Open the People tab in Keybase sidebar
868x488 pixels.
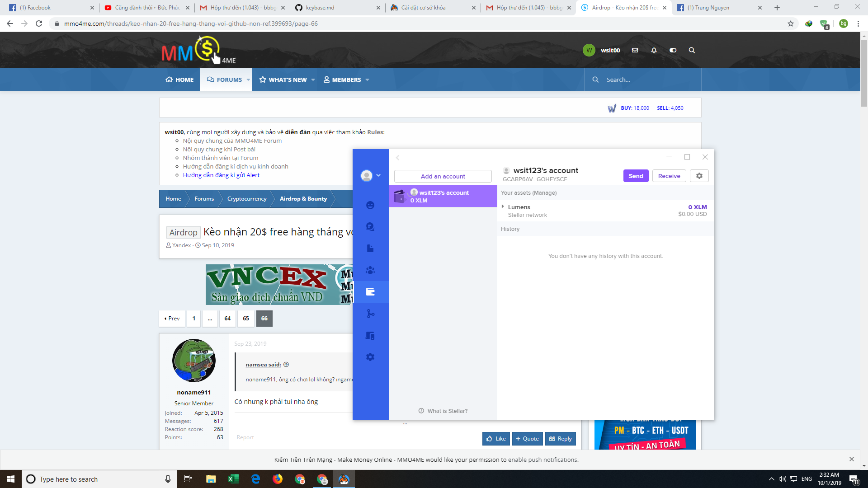click(x=370, y=205)
